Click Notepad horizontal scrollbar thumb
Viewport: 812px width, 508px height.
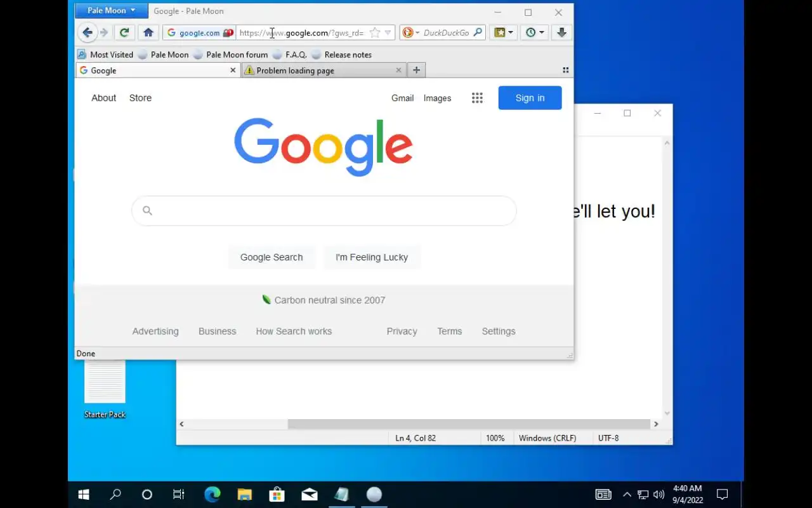point(469,424)
